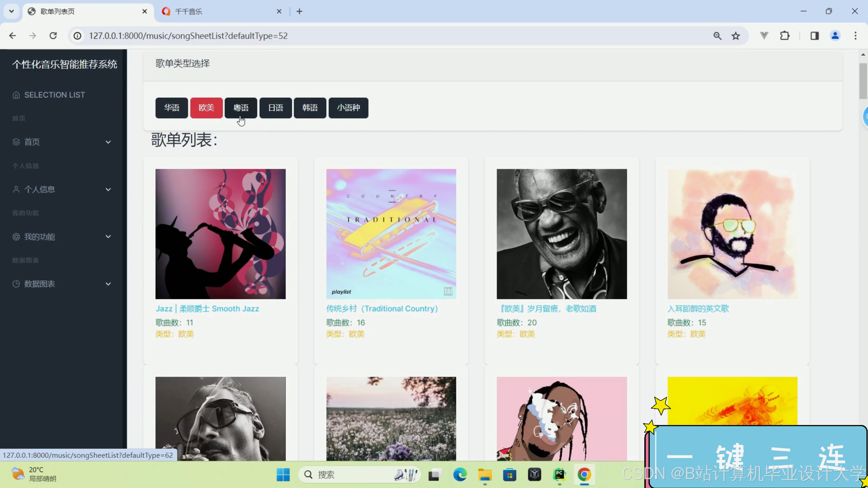
Task: Toggle the browser side panel icon
Action: 814,36
